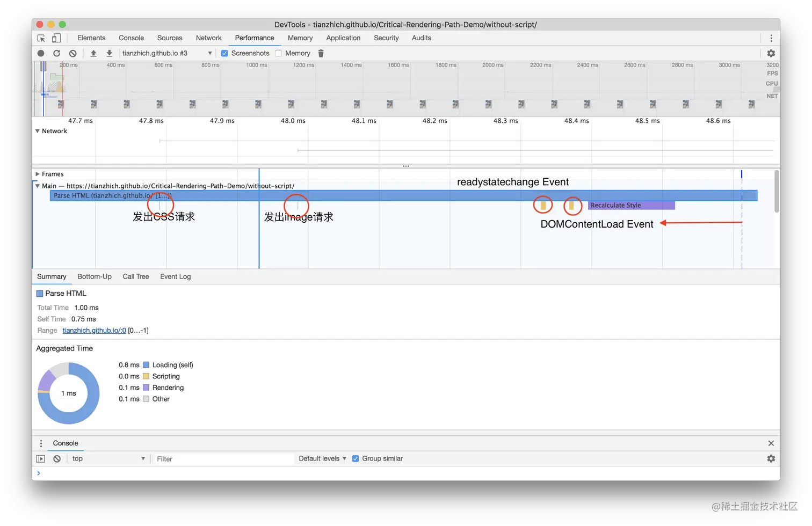Disable the Group similar checkbox
The image size is (812, 526).
[x=356, y=459]
